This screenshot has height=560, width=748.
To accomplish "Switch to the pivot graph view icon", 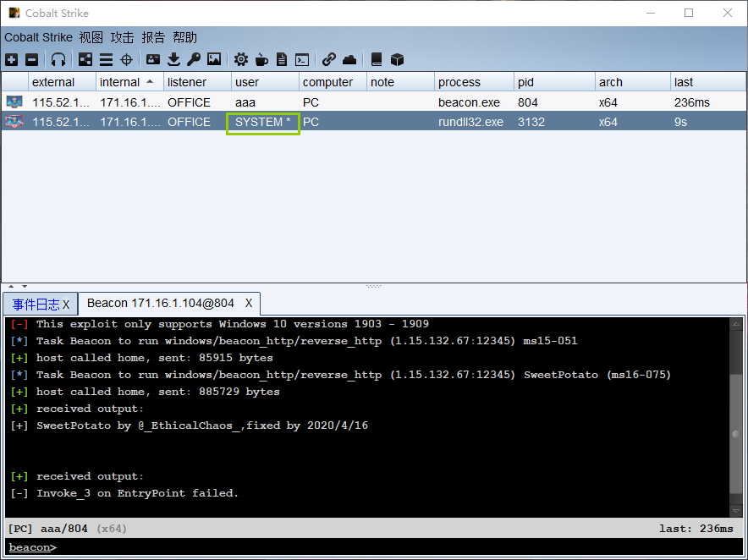I will pyautogui.click(x=85, y=59).
